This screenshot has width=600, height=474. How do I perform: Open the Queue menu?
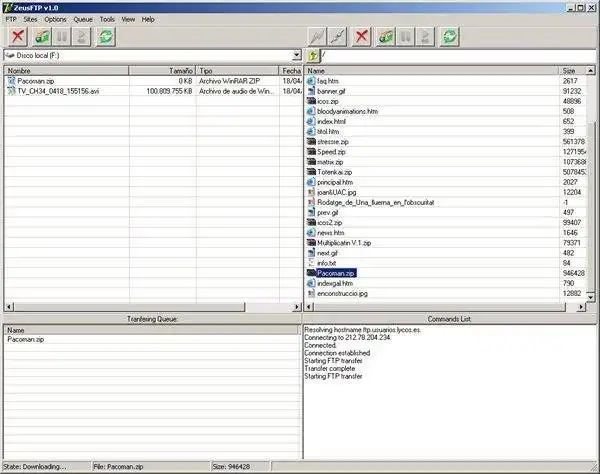pos(83,19)
